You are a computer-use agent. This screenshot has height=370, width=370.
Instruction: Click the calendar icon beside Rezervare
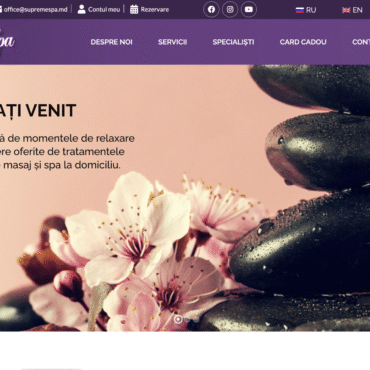(x=134, y=9)
